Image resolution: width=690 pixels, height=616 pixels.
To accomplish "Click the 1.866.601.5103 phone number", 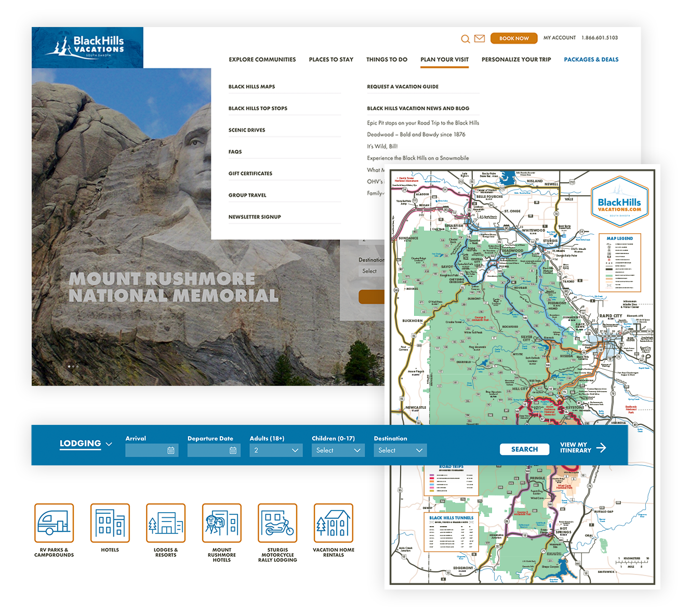I will [600, 38].
